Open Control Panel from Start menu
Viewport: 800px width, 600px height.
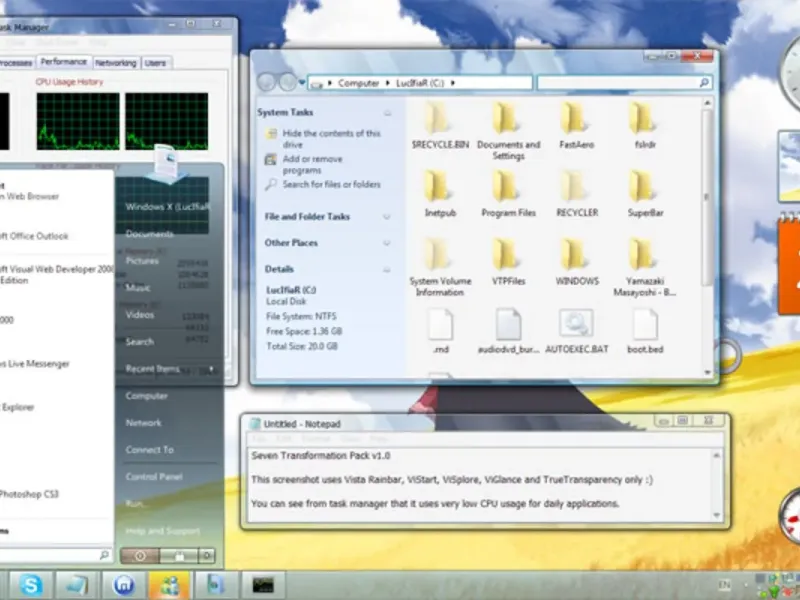154,477
